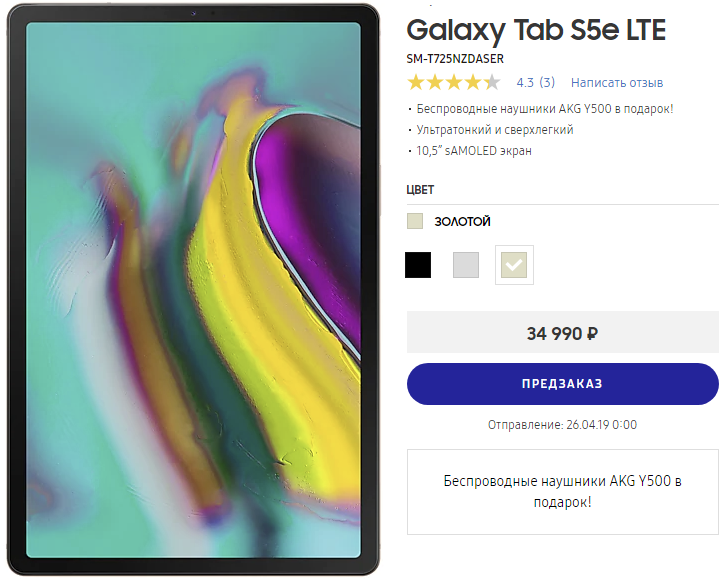Click the fourth rating star

473,83
